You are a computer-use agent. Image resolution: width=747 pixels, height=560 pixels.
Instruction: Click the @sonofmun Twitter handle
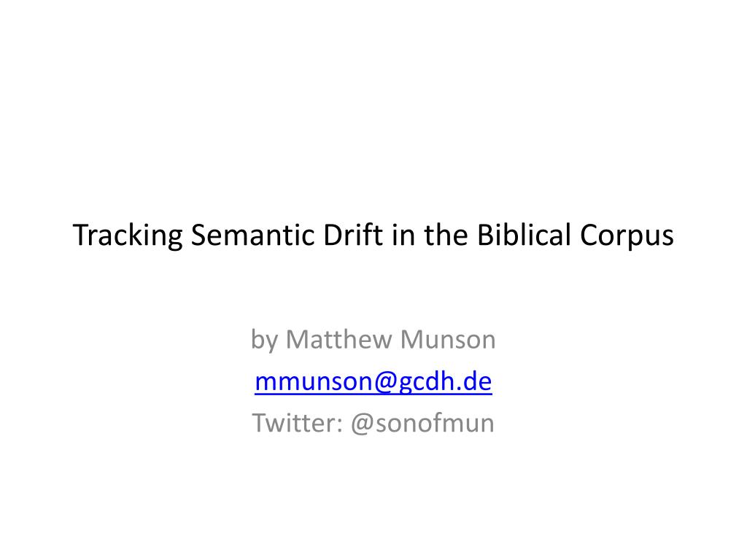point(422,424)
